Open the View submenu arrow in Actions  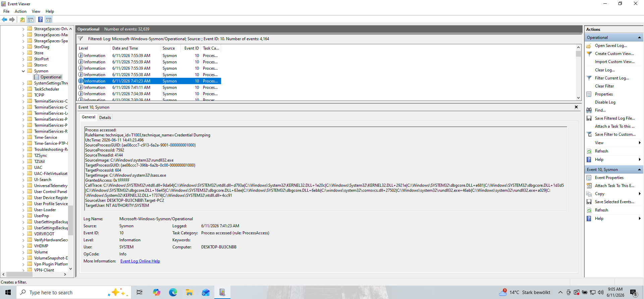640,143
